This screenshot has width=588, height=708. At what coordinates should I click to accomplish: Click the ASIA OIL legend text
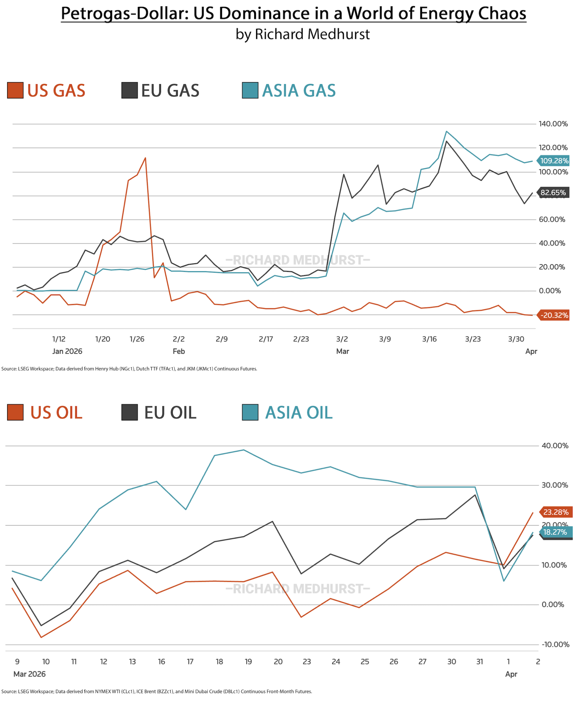point(299,412)
